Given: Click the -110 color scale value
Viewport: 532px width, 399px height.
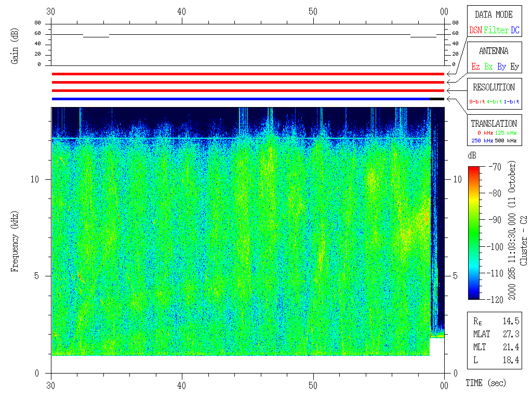Looking at the screenshot, I should (x=496, y=273).
